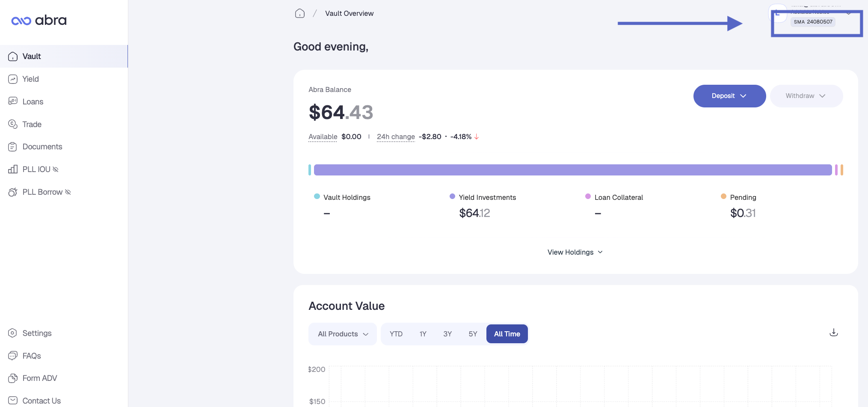Viewport: 868px width, 407px height.
Task: Select the 3Y time range
Action: pos(447,334)
